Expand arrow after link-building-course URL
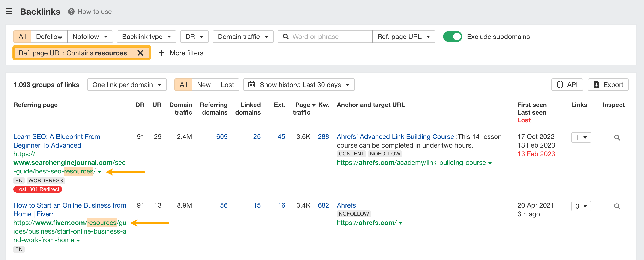The image size is (644, 260). [490, 163]
